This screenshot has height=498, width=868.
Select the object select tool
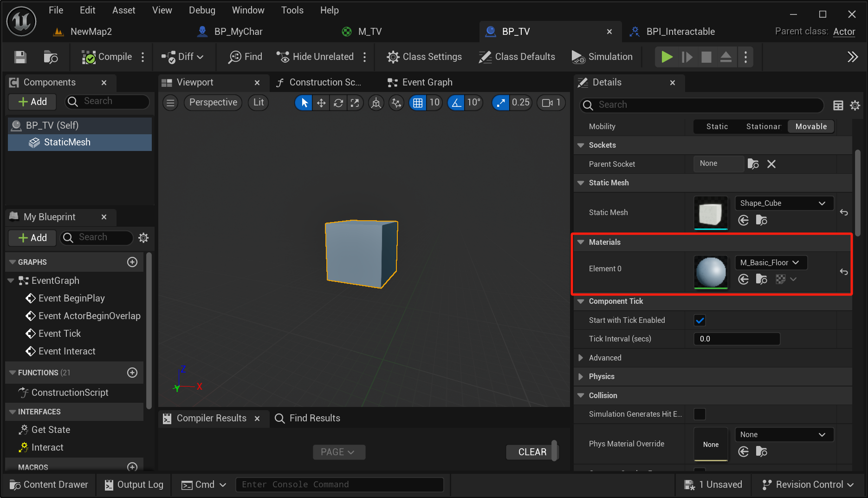(x=304, y=103)
